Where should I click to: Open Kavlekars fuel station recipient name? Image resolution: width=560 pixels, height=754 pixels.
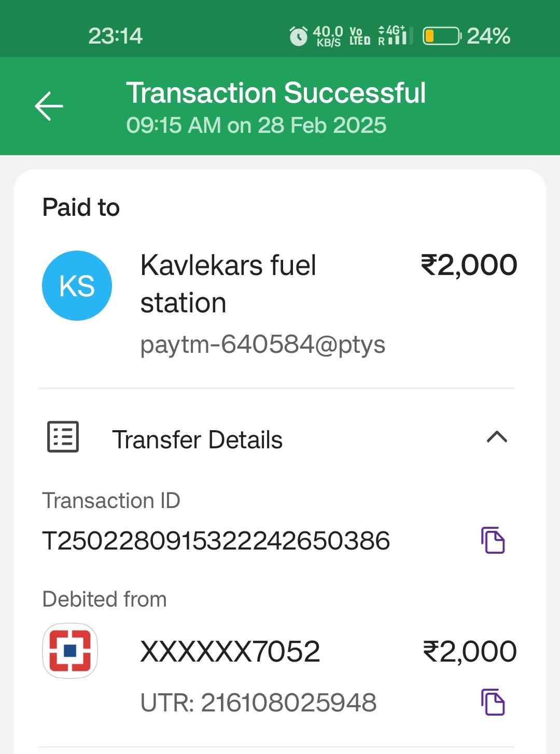click(x=228, y=284)
